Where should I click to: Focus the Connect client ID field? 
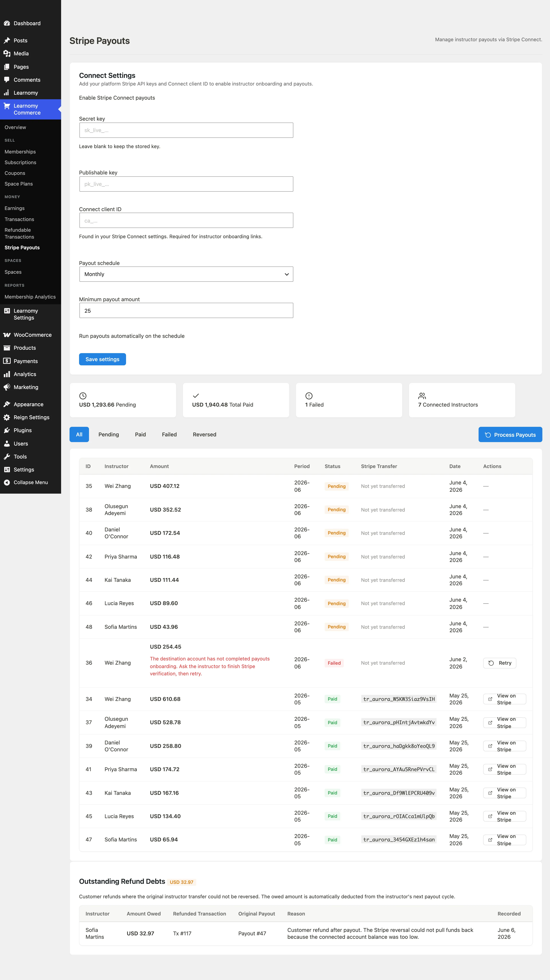[186, 220]
